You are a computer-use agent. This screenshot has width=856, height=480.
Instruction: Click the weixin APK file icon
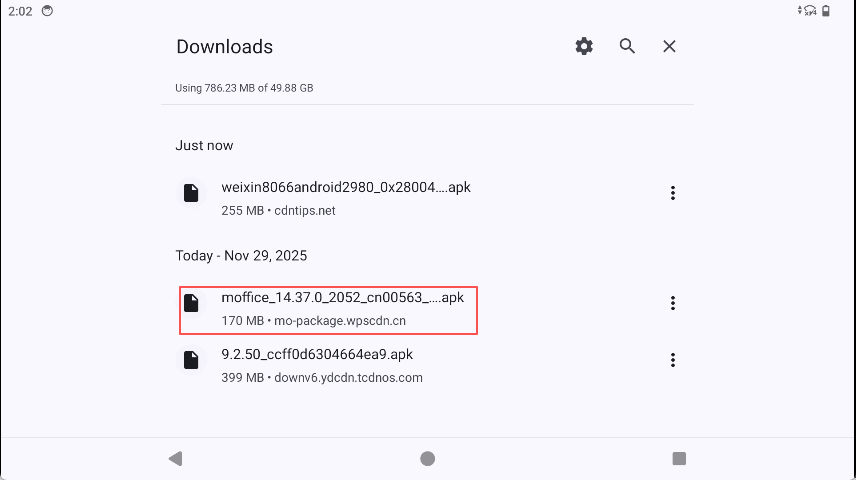coord(190,193)
